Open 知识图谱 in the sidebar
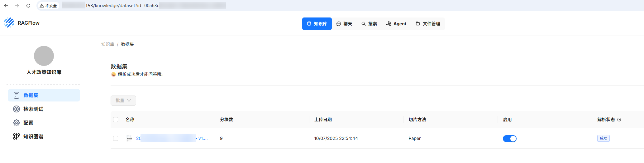Image resolution: width=644 pixels, height=163 pixels. coord(33,136)
